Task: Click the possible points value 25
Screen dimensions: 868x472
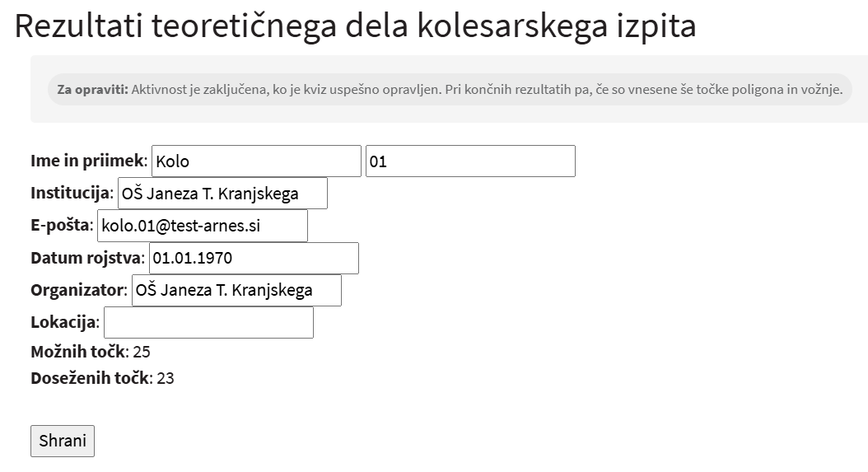Action: coord(142,353)
